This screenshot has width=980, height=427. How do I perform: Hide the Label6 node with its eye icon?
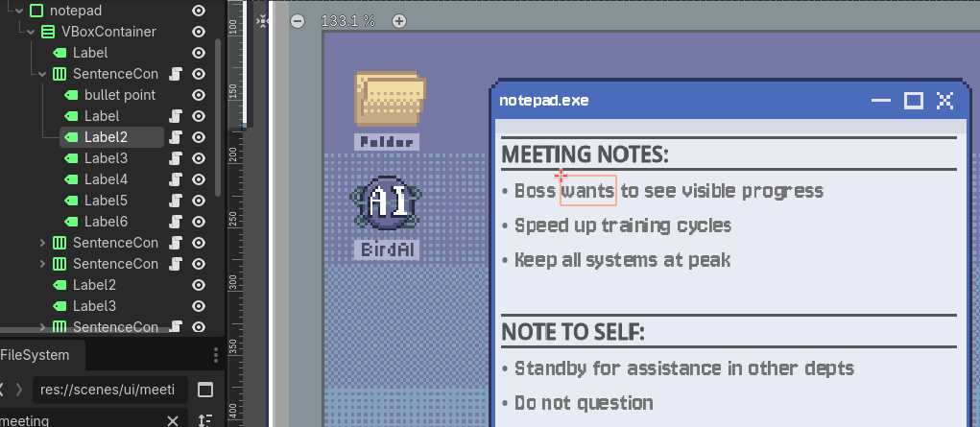tap(199, 222)
